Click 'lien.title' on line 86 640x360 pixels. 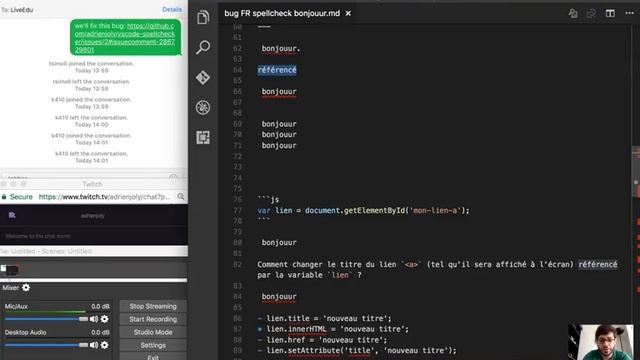click(288, 318)
